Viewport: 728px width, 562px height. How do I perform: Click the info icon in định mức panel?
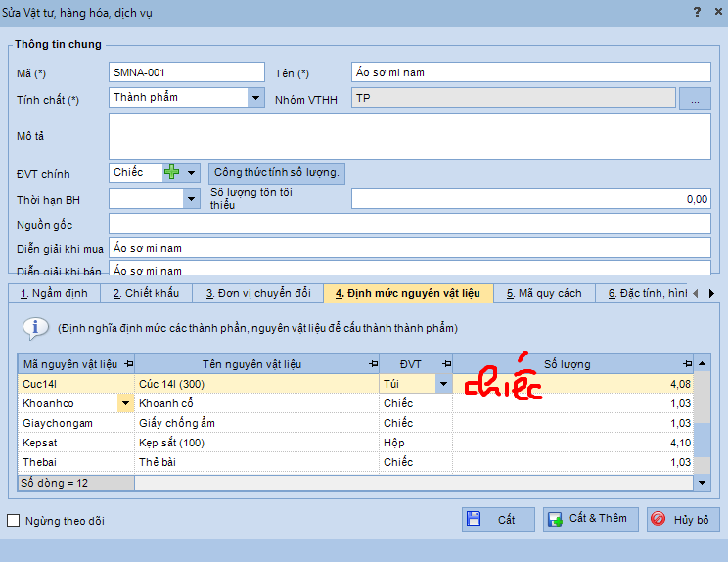(x=35, y=328)
